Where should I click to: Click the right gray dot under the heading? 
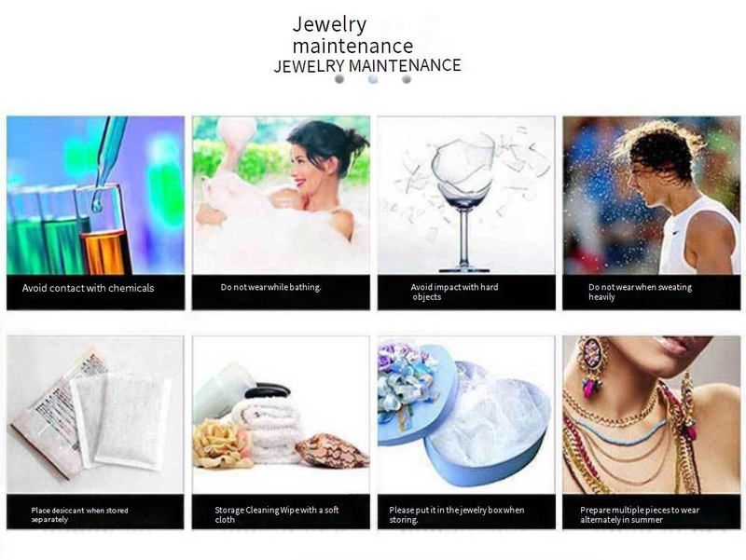tap(407, 79)
